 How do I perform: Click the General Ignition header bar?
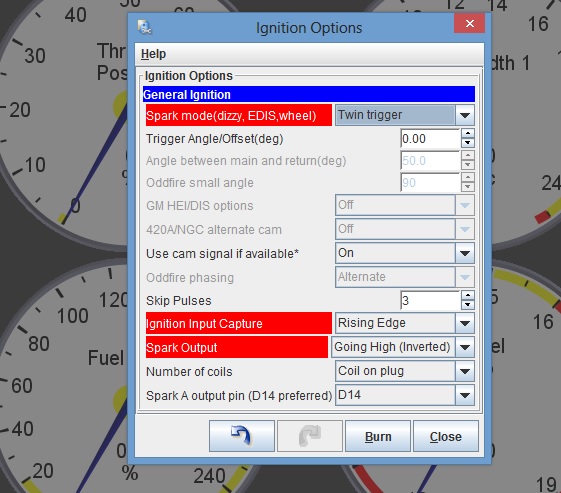coord(309,94)
